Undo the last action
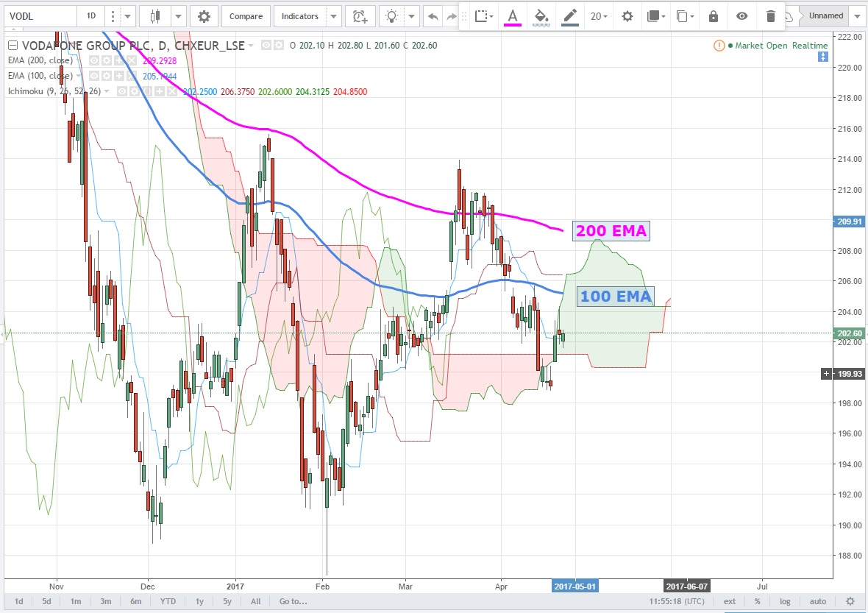868x613 pixels. click(433, 17)
